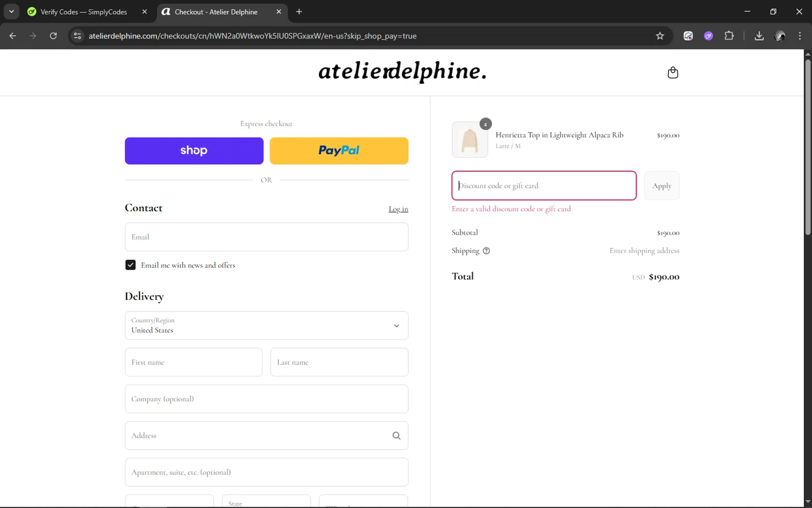
Task: Close the Checkout Atelier Delphine tab
Action: [x=279, y=11]
